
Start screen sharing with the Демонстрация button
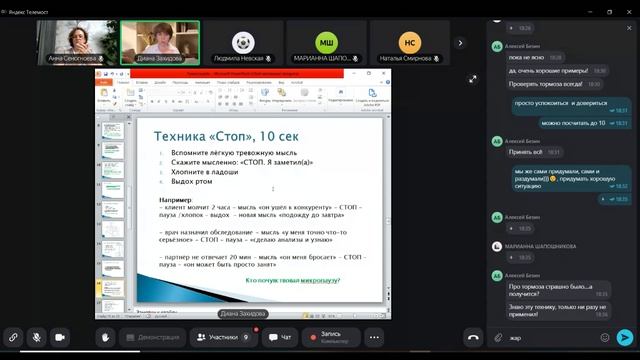click(153, 338)
